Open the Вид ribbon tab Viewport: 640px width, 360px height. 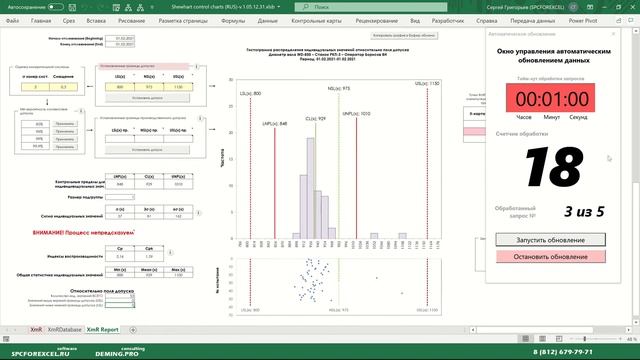coord(415,20)
